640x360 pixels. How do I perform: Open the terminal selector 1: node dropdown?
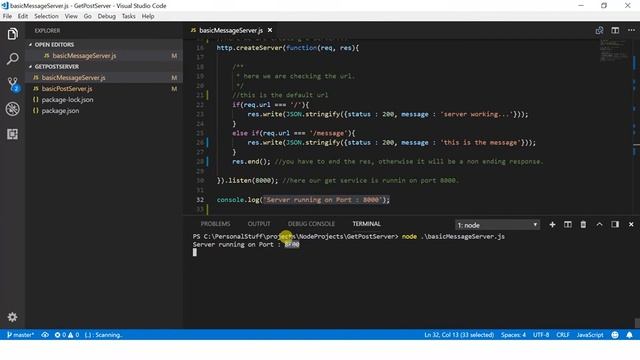(497, 225)
